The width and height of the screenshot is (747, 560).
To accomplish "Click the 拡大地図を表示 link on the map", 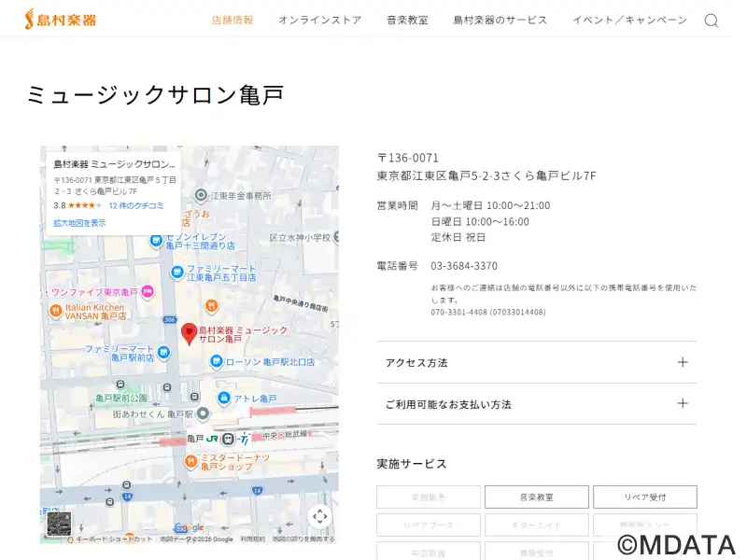I will pos(79,223).
